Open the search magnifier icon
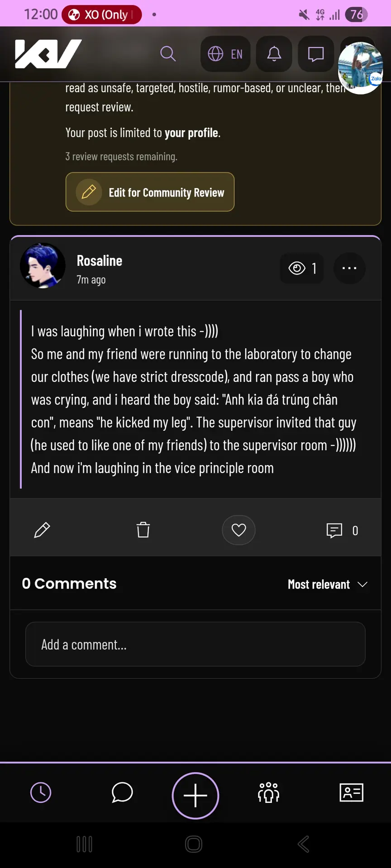This screenshot has width=391, height=868. click(168, 54)
